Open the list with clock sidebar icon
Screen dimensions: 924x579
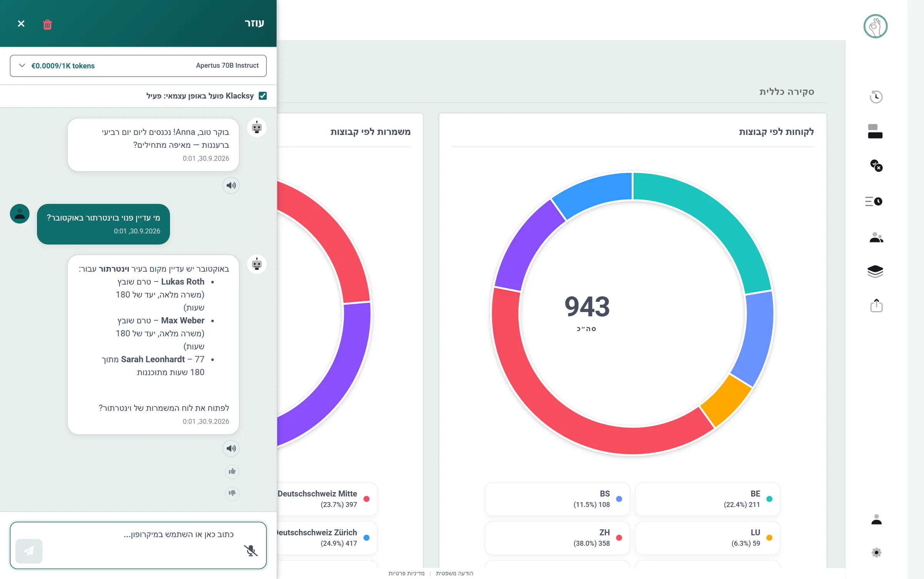pyautogui.click(x=874, y=201)
